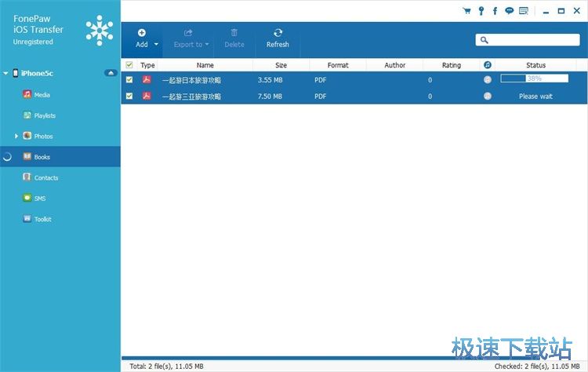This screenshot has width=588, height=372.
Task: Select Contacts in the sidebar
Action: tap(45, 177)
